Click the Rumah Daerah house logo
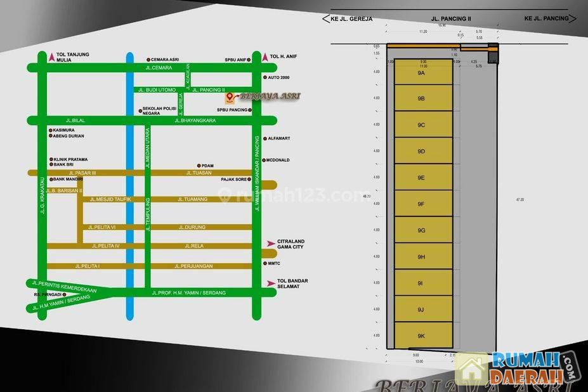The image size is (588, 392). click(471, 369)
